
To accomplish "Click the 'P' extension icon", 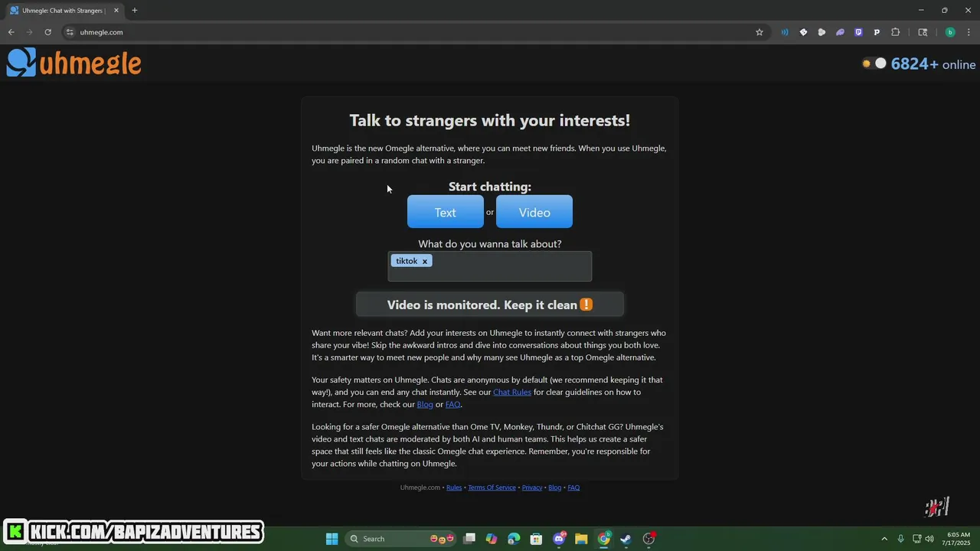I will tap(877, 32).
